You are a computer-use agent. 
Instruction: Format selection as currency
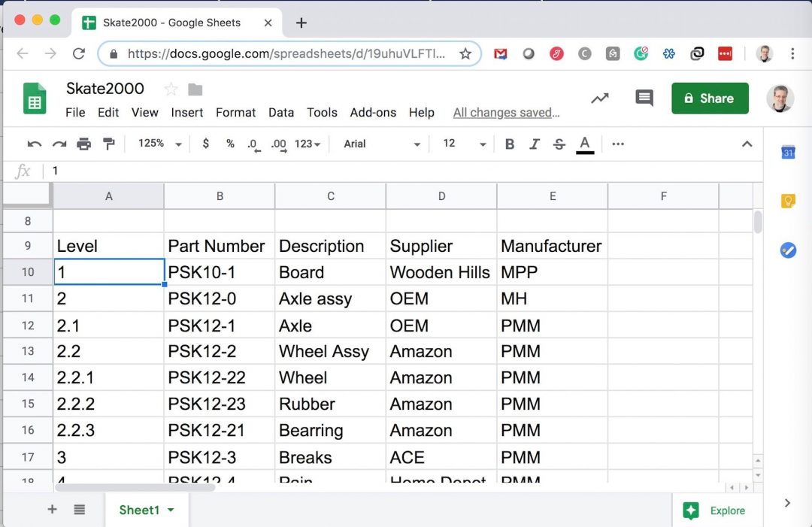click(x=206, y=144)
